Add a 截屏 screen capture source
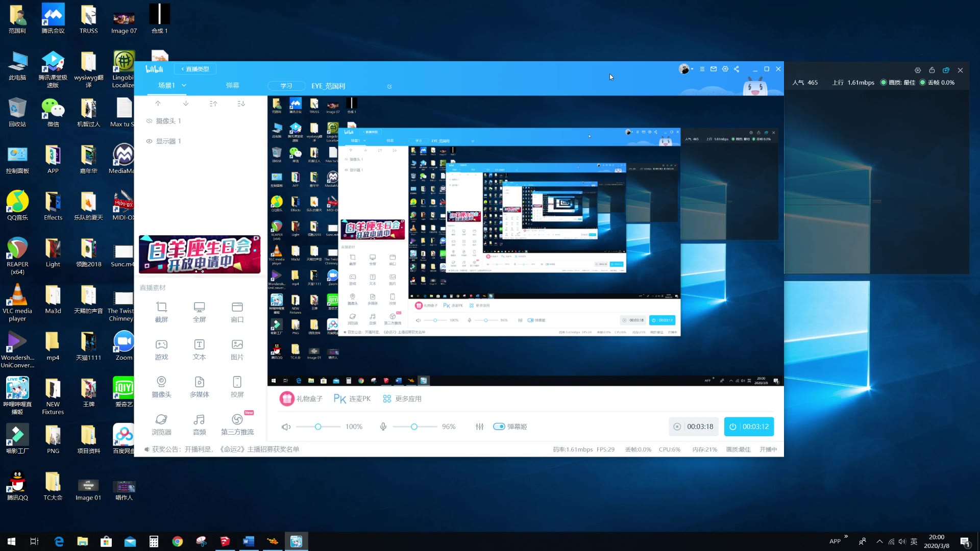The height and width of the screenshot is (551, 980). click(x=161, y=312)
